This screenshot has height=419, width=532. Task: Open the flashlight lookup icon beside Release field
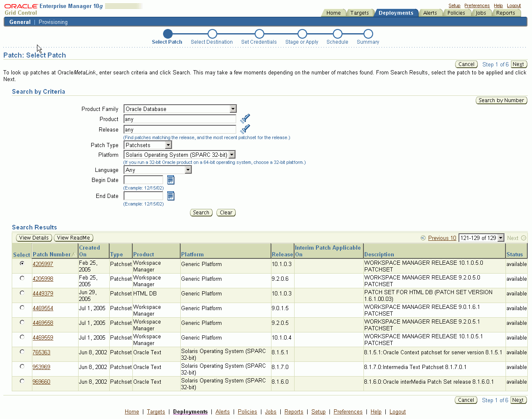coord(245,129)
